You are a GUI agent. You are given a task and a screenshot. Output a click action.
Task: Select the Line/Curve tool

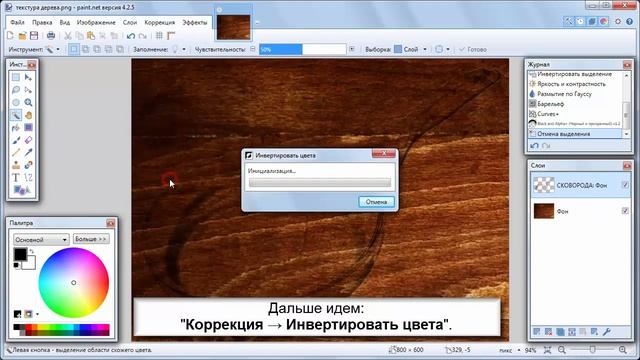(28, 178)
